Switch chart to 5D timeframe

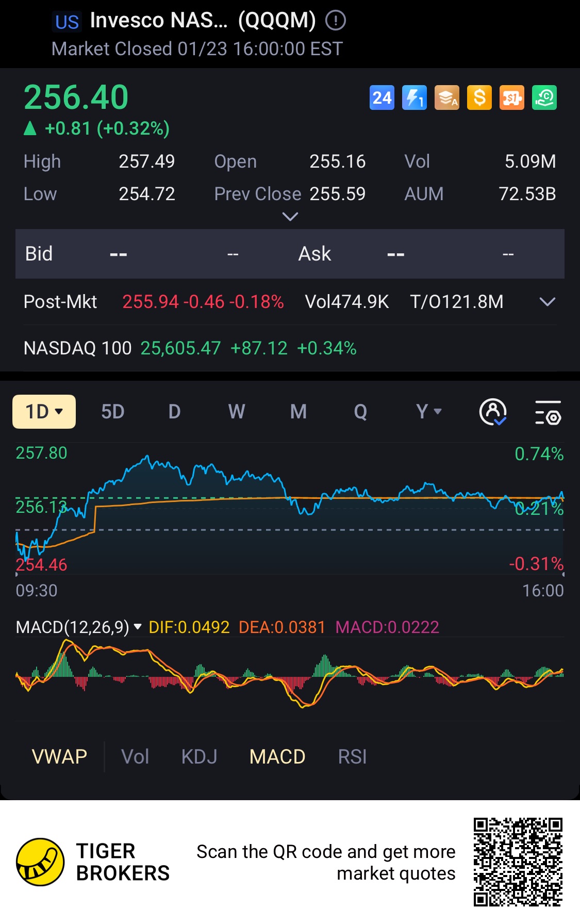tap(113, 412)
